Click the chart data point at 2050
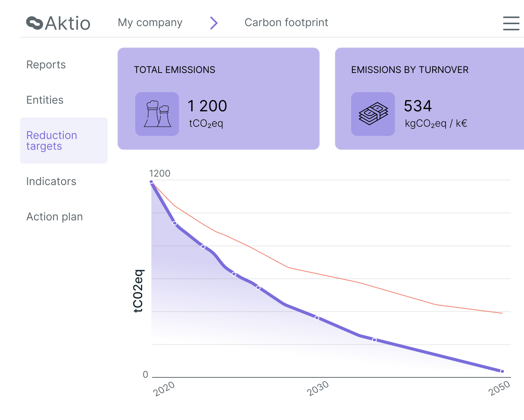The height and width of the screenshot is (420, 524). click(502, 371)
